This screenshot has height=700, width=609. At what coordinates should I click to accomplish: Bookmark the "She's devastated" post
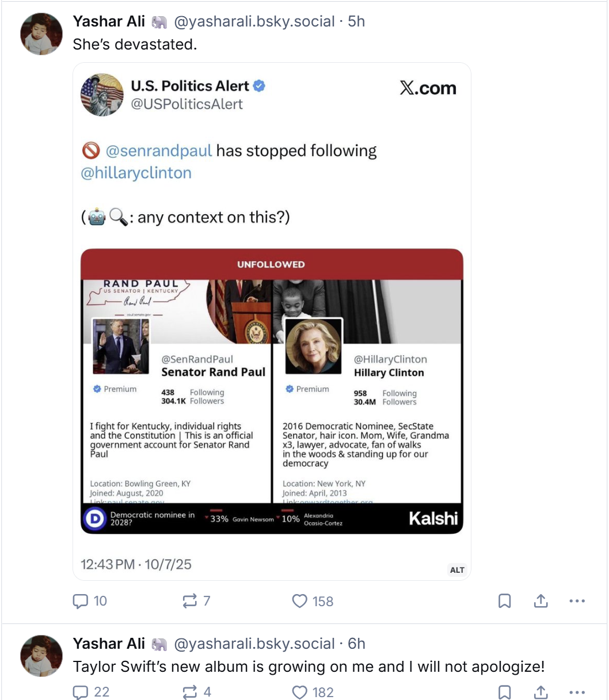click(504, 601)
